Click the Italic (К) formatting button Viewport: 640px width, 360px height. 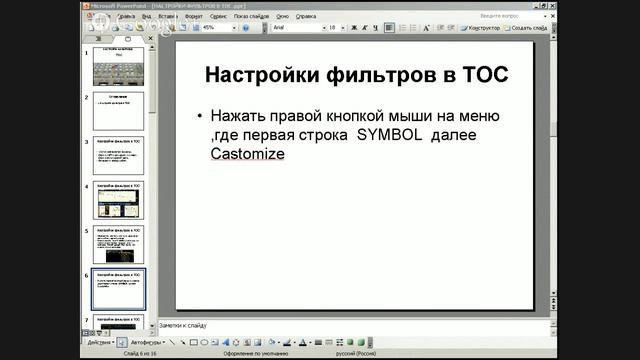(364, 28)
